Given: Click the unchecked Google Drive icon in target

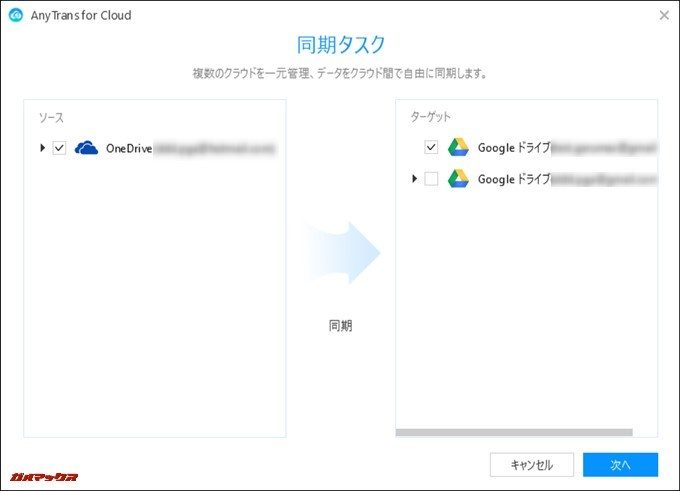Looking at the screenshot, I should click(458, 178).
